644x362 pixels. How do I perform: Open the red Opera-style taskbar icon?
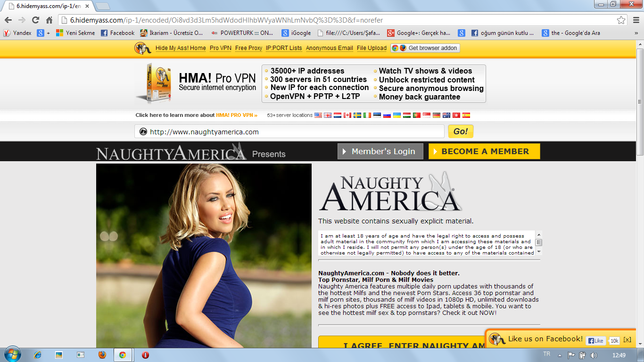click(x=146, y=355)
